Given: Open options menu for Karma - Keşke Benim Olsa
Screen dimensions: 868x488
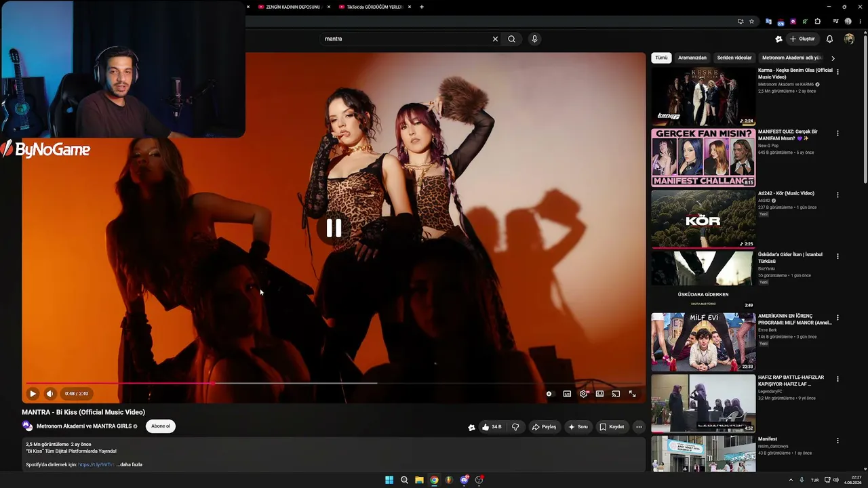Looking at the screenshot, I should point(837,72).
